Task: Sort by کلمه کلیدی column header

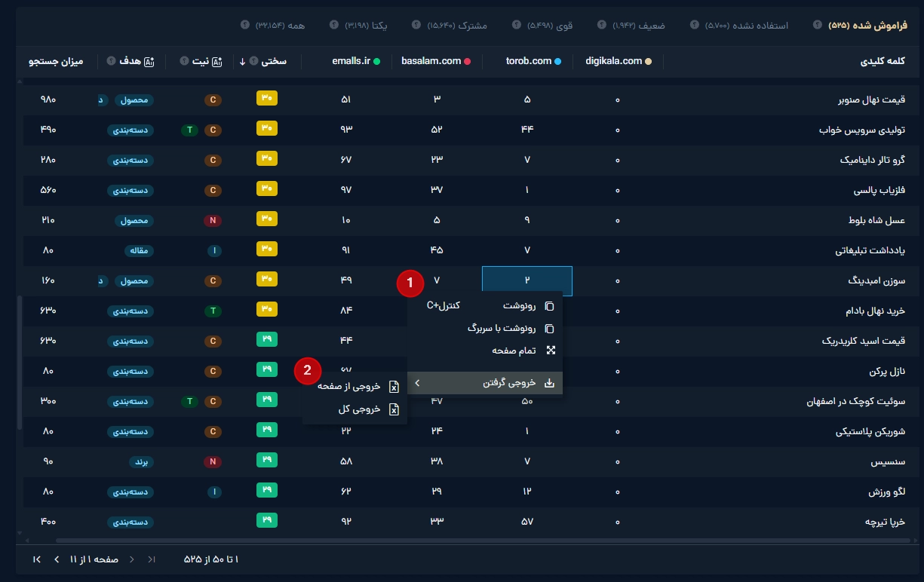Action: (883, 62)
